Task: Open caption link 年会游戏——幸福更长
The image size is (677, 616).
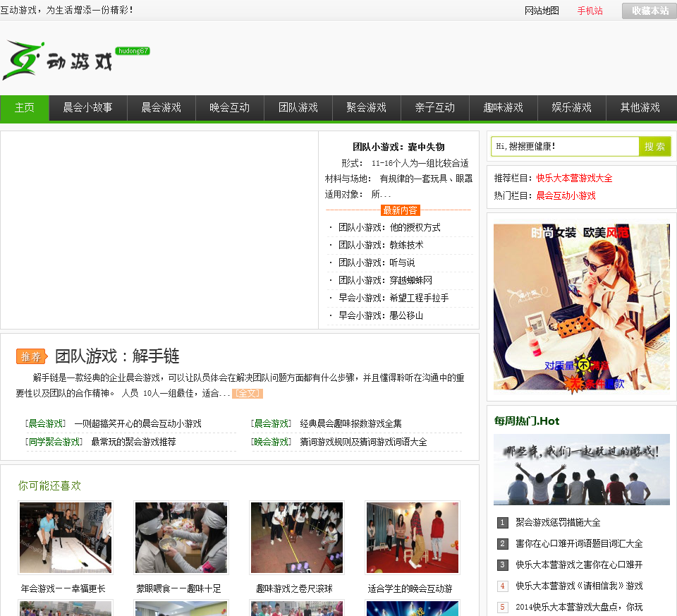Action: point(63,588)
